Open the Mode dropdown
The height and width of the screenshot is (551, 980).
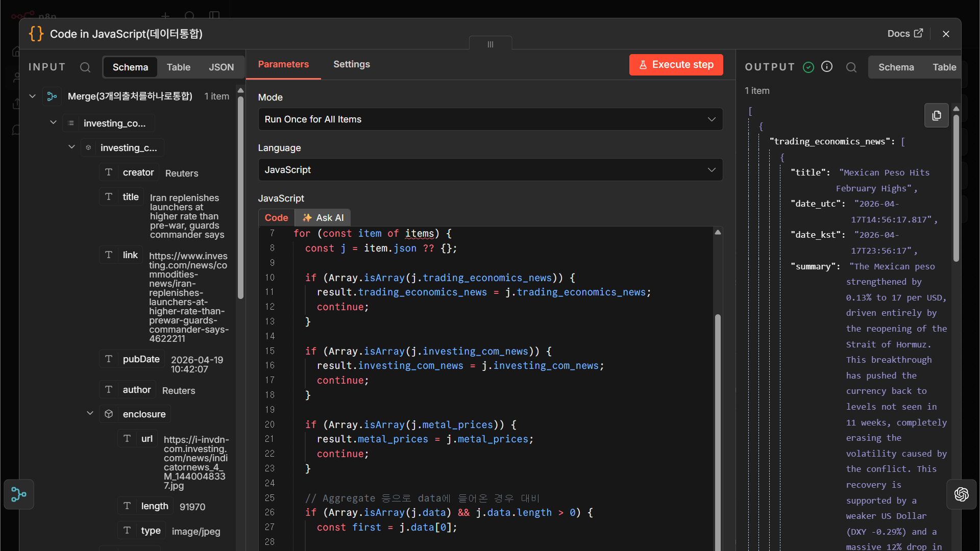click(490, 119)
